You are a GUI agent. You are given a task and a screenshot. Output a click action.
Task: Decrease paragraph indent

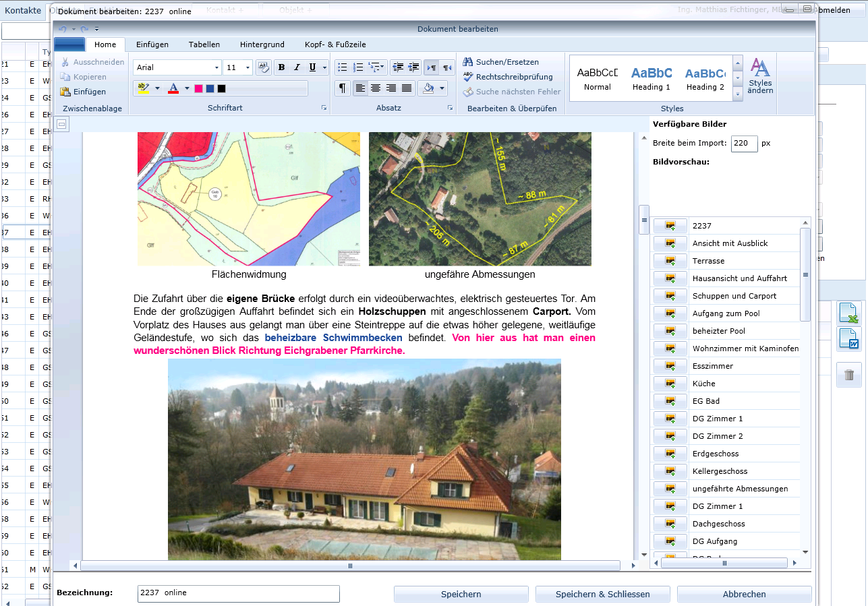click(398, 67)
